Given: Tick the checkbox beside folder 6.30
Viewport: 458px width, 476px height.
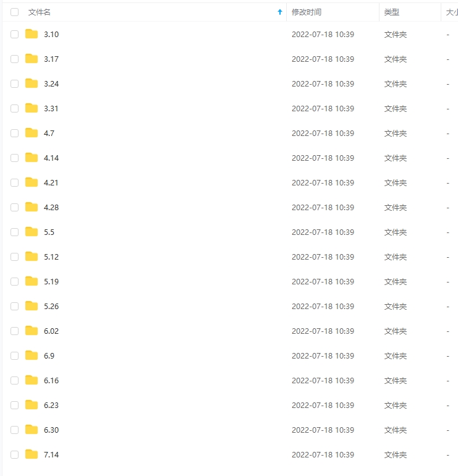Looking at the screenshot, I should click(15, 430).
